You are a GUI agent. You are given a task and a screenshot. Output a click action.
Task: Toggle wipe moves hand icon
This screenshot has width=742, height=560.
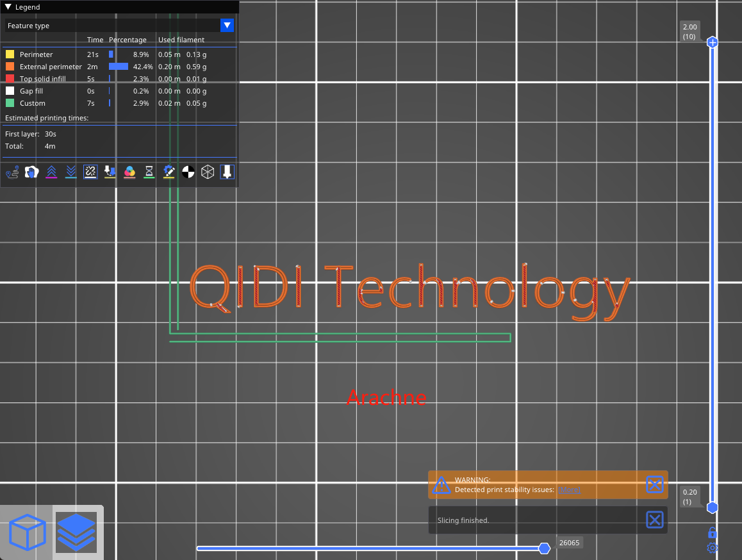coord(31,172)
